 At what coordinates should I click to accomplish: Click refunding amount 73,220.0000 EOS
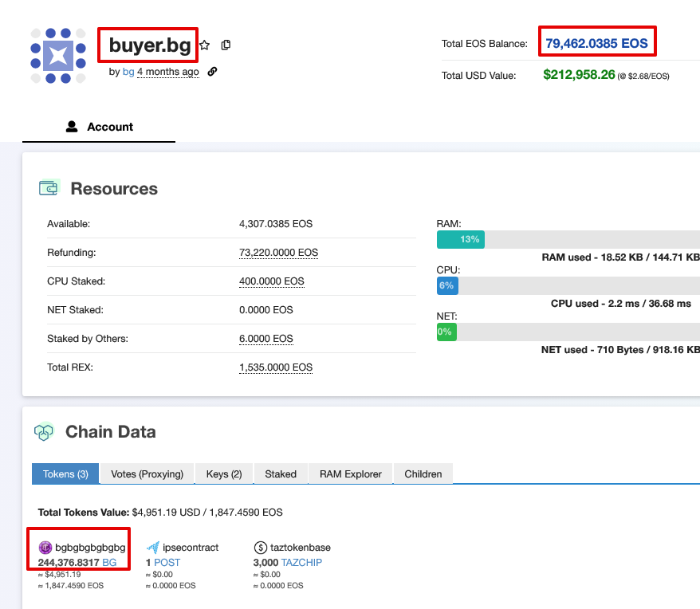pyautogui.click(x=278, y=253)
